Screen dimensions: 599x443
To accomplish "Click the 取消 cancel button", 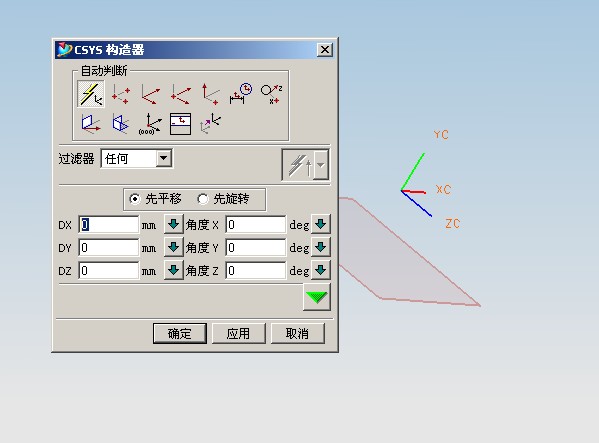I will pos(298,333).
